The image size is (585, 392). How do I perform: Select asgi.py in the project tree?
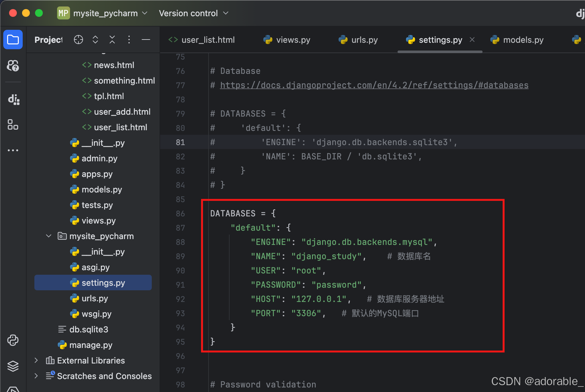pos(96,267)
